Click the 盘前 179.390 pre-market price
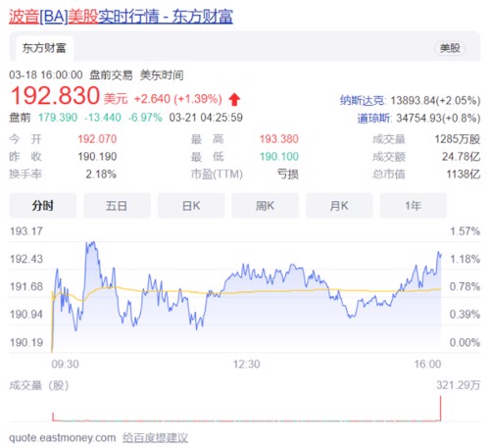Image resolution: width=490 pixels, height=448 pixels. (x=58, y=118)
